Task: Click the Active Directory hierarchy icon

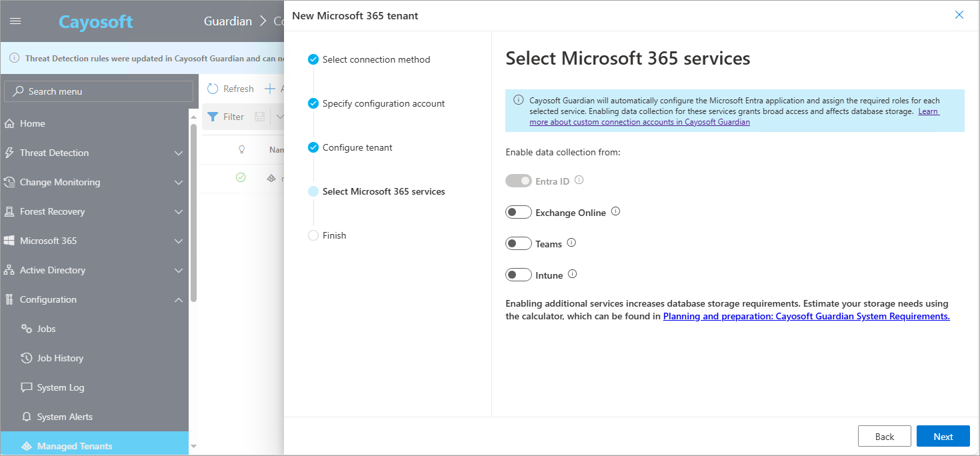Action: [x=9, y=270]
